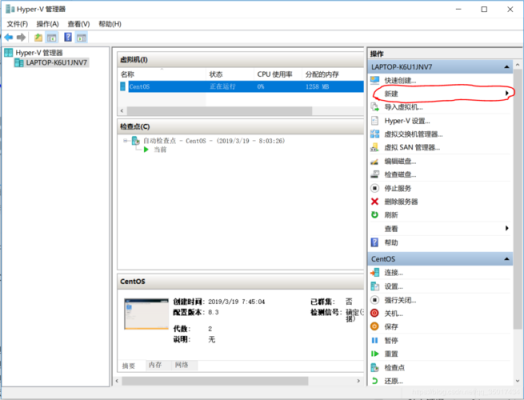Click the virtual machine list horizontal scrollbar
Viewport: 524px width, 400px height.
[x=220, y=111]
